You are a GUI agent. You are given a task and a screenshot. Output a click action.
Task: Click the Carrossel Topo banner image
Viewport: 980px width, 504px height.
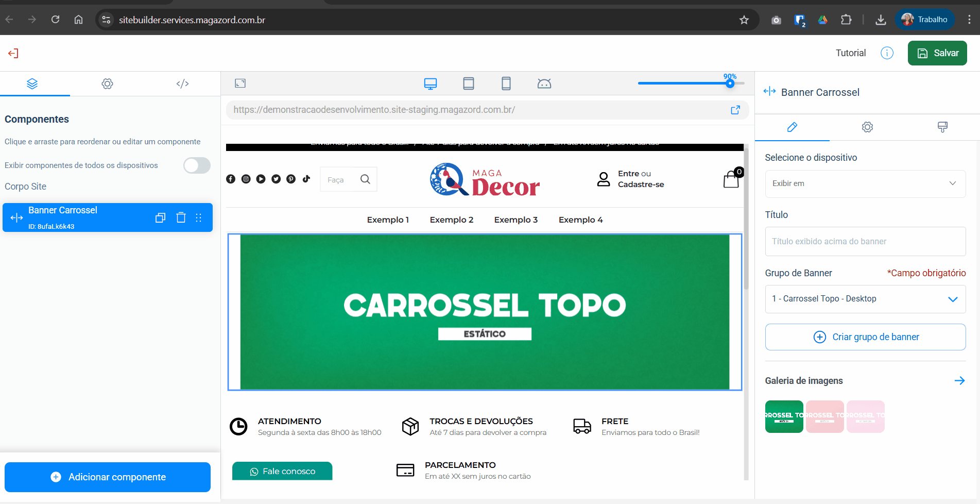tap(485, 312)
